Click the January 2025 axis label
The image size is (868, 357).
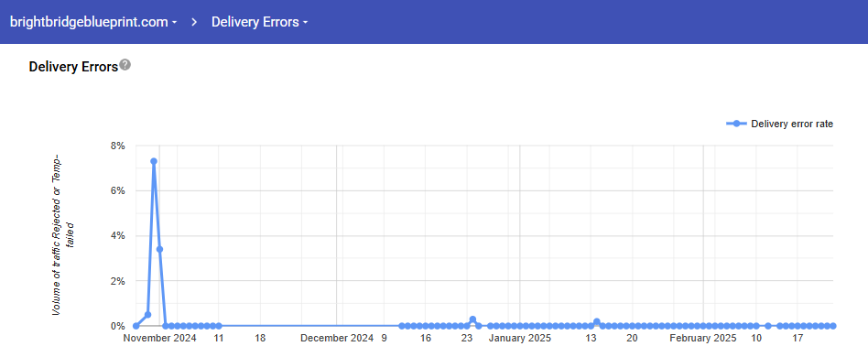pyautogui.click(x=520, y=338)
